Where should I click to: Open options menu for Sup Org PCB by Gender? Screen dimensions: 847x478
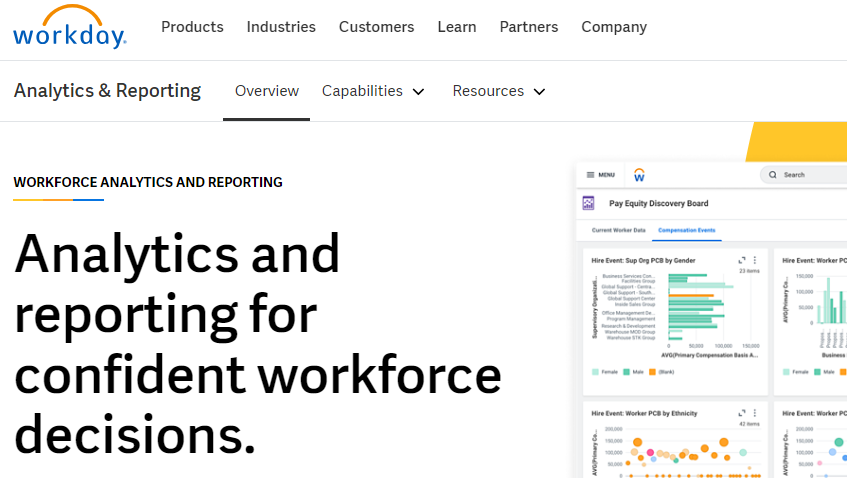pos(755,260)
